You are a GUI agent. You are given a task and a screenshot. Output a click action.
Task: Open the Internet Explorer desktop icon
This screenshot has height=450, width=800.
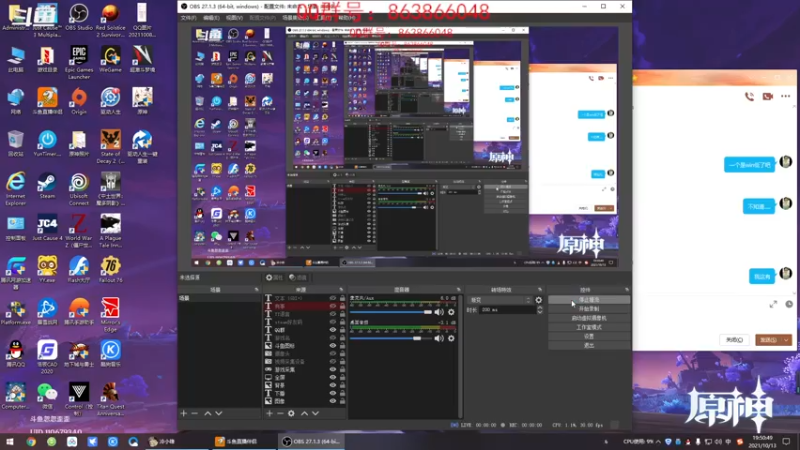(15, 189)
